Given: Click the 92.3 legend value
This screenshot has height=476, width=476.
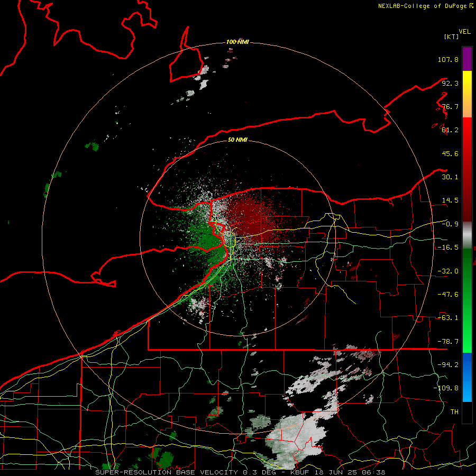Looking at the screenshot, I should [x=450, y=83].
